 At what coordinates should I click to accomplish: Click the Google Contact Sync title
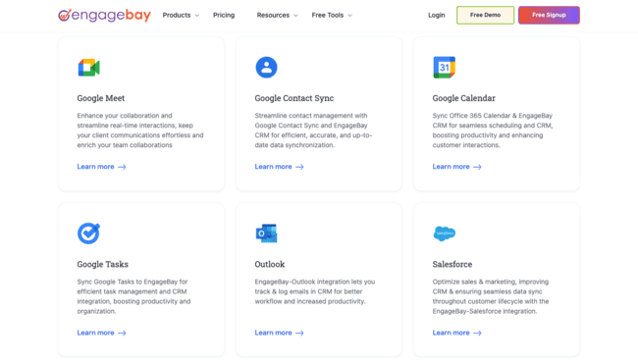point(294,98)
